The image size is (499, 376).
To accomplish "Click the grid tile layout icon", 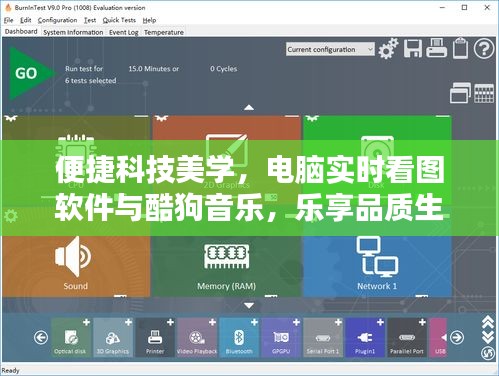I will (484, 93).
